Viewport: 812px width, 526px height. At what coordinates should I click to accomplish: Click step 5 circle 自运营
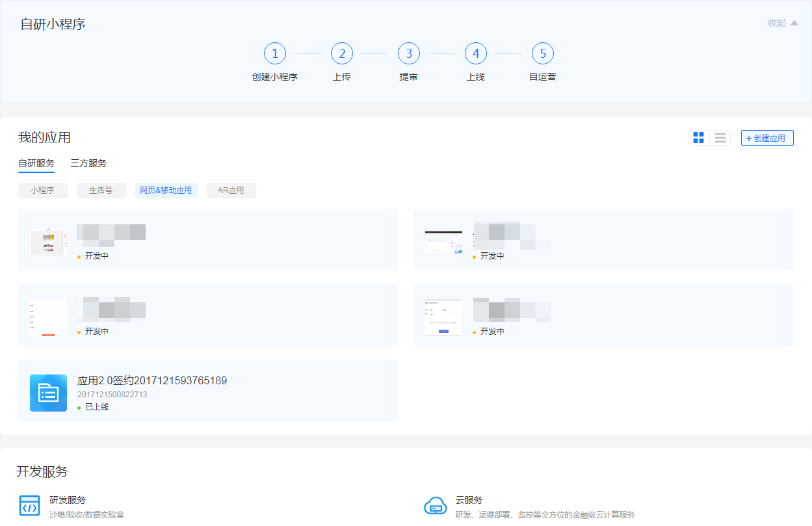click(543, 54)
